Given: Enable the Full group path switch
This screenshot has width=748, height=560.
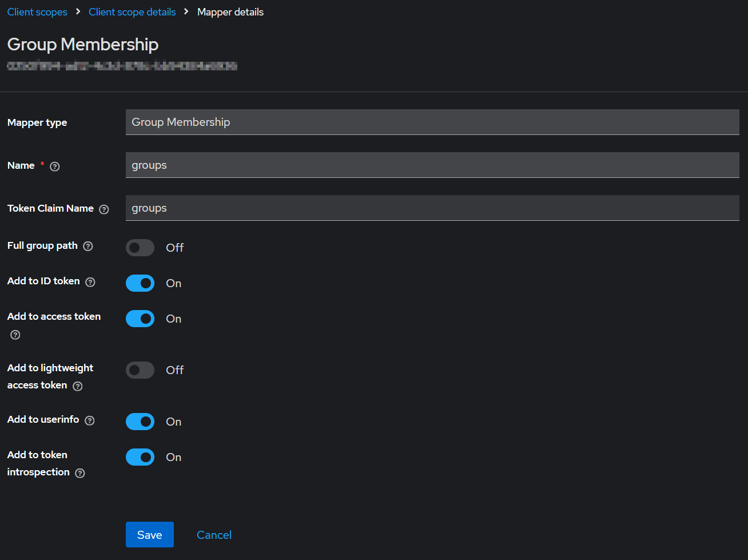Looking at the screenshot, I should point(140,248).
